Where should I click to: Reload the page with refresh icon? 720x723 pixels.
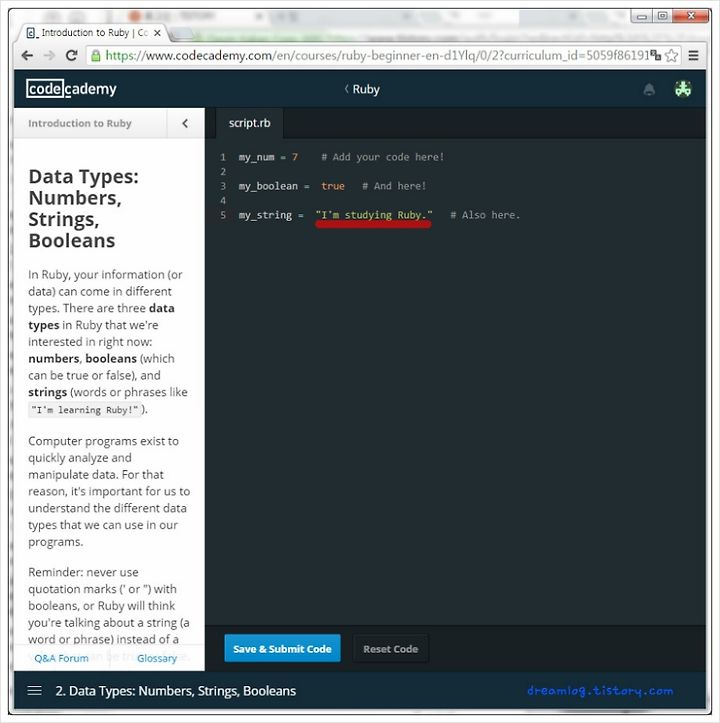[x=71, y=56]
